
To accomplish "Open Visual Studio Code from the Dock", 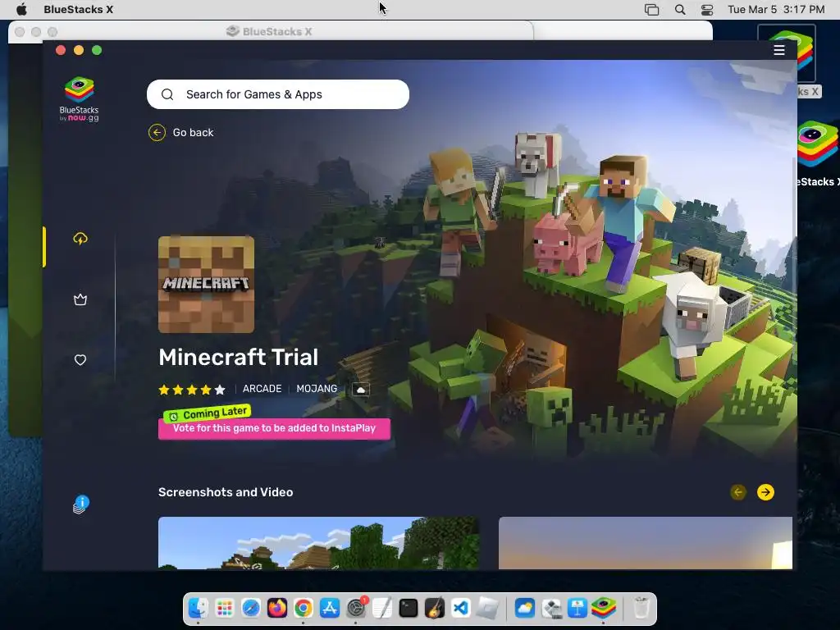I will (x=461, y=609).
